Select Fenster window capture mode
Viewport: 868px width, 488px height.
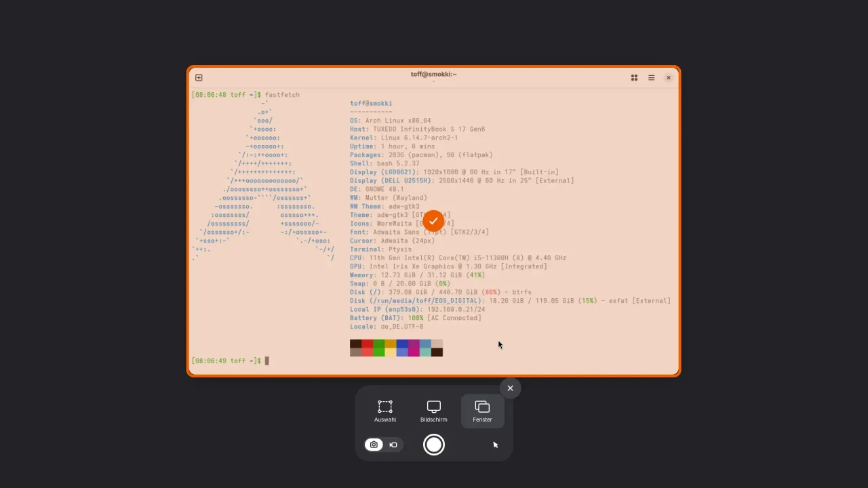(x=482, y=411)
